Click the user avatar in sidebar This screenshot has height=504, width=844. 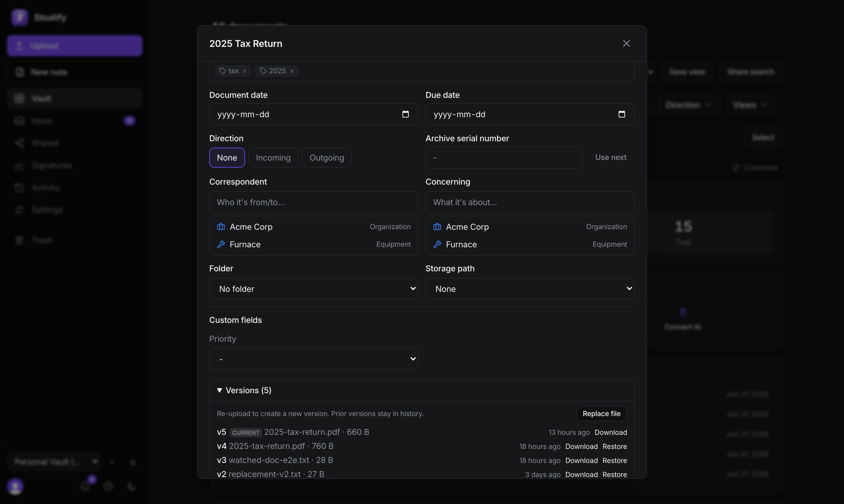tap(15, 486)
